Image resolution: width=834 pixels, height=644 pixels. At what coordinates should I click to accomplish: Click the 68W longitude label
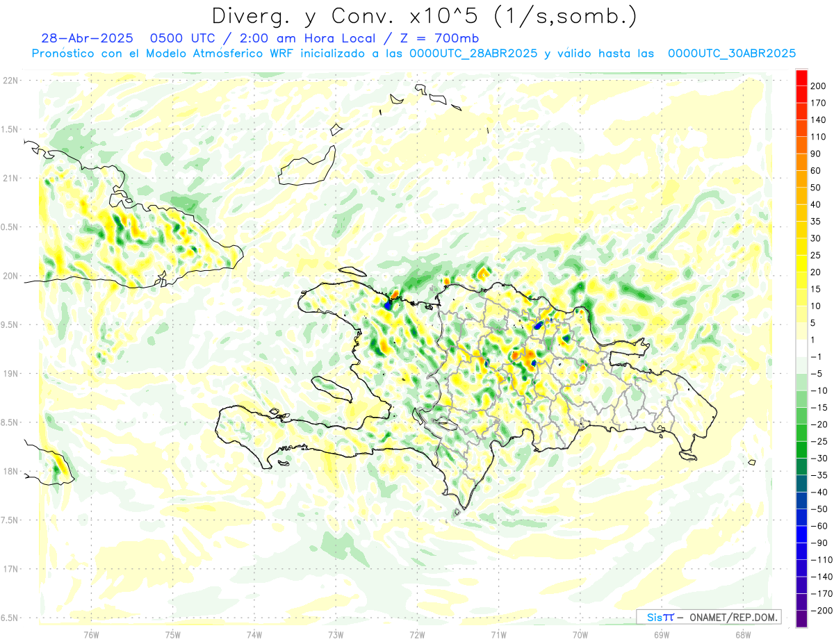[x=743, y=634]
